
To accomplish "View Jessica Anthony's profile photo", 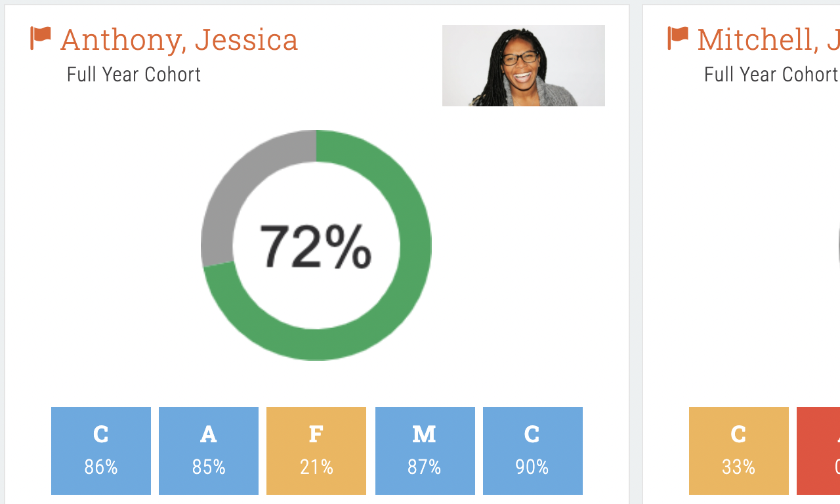I will point(524,66).
